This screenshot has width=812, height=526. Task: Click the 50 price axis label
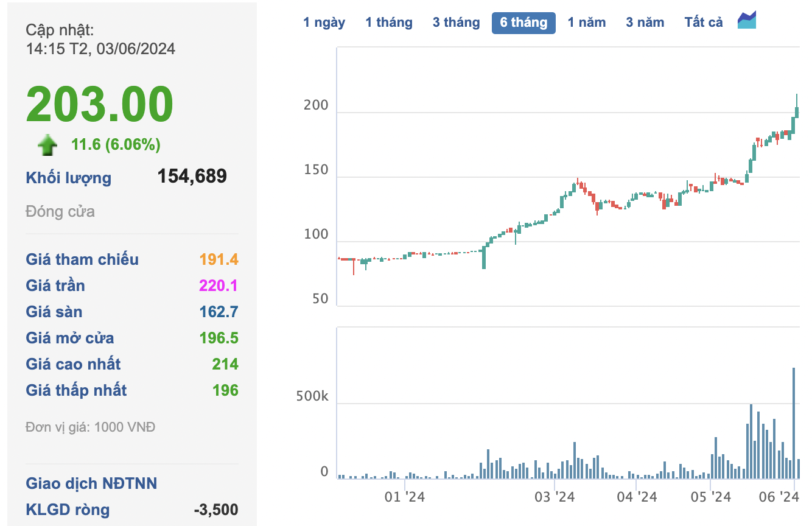[320, 300]
